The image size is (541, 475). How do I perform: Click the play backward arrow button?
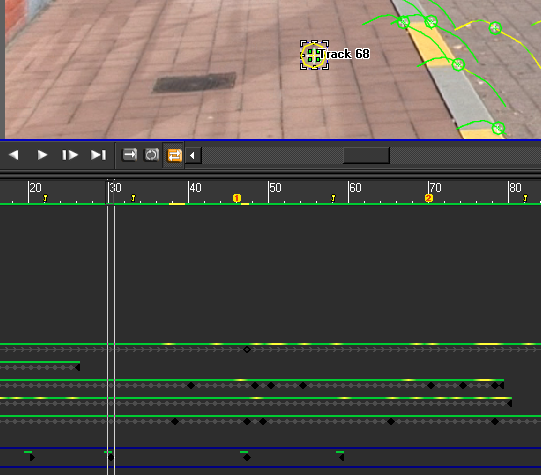point(14,155)
